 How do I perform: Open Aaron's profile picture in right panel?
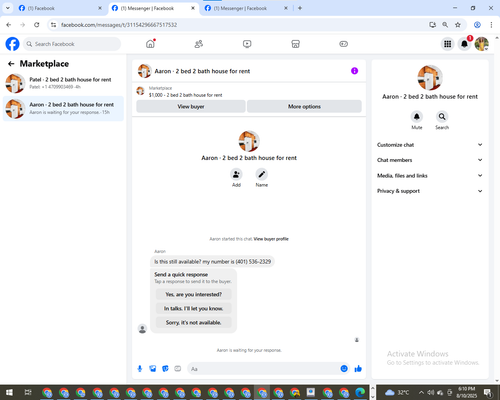pyautogui.click(x=430, y=77)
